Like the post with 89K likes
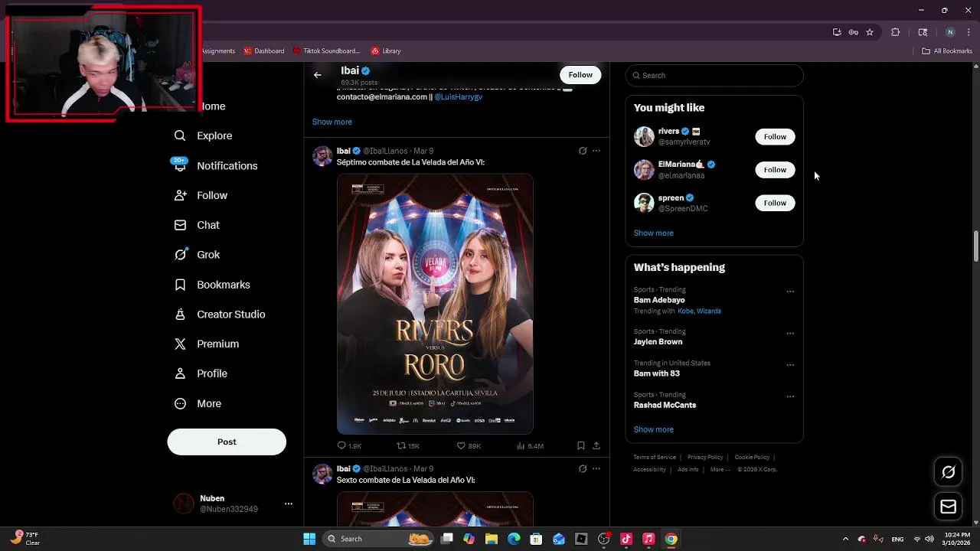Image resolution: width=980 pixels, height=551 pixels. 469,445
